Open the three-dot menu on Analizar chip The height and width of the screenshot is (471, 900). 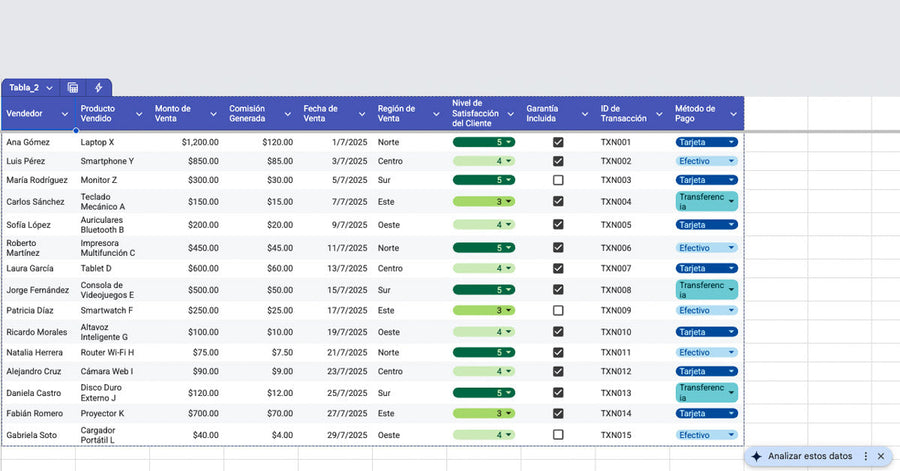(x=866, y=456)
